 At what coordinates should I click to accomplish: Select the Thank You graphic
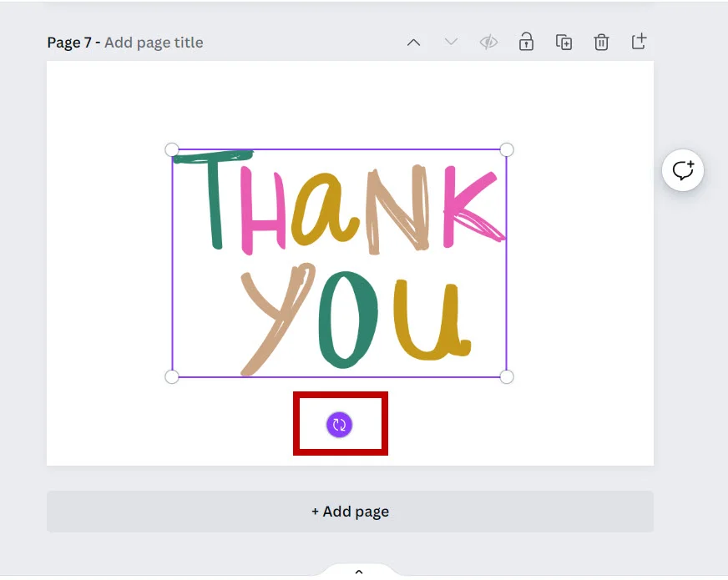tap(339, 263)
